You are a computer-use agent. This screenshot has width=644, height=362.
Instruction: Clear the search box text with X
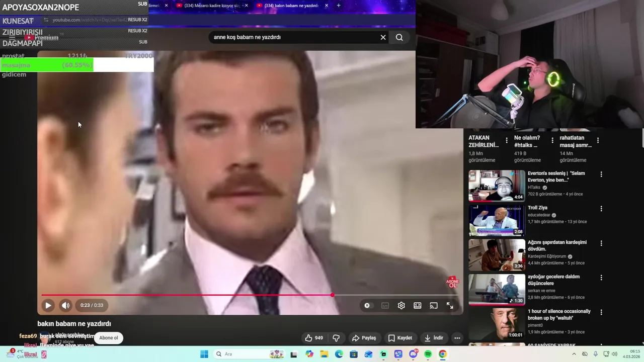point(383,37)
